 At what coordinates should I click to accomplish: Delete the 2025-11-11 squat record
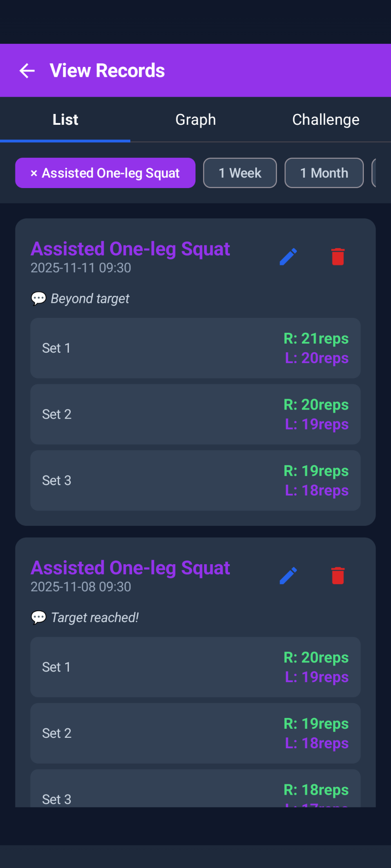pos(338,257)
